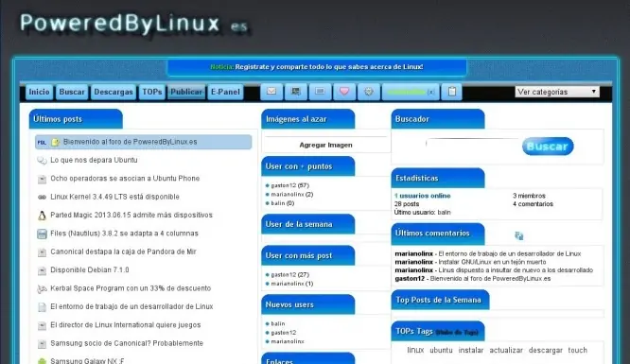Screen dimensions: 630x364
Task: Click the blue Buscar search button
Action: (x=548, y=147)
